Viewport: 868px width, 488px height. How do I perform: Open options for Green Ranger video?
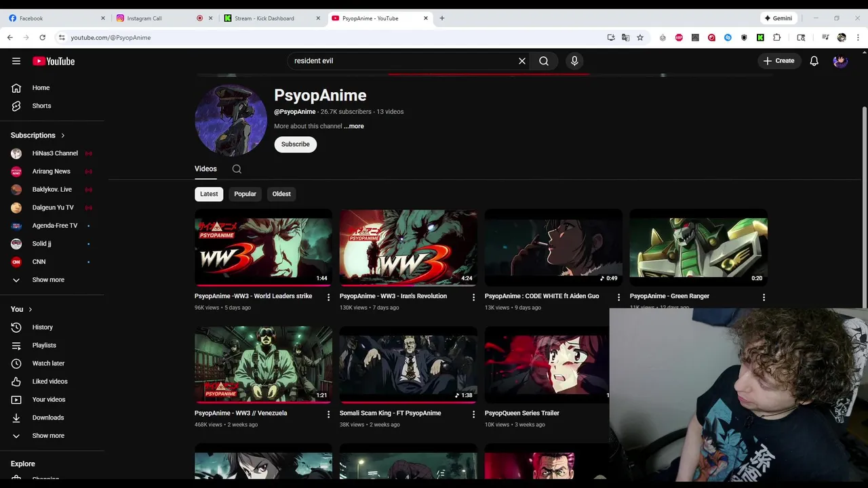[764, 297]
